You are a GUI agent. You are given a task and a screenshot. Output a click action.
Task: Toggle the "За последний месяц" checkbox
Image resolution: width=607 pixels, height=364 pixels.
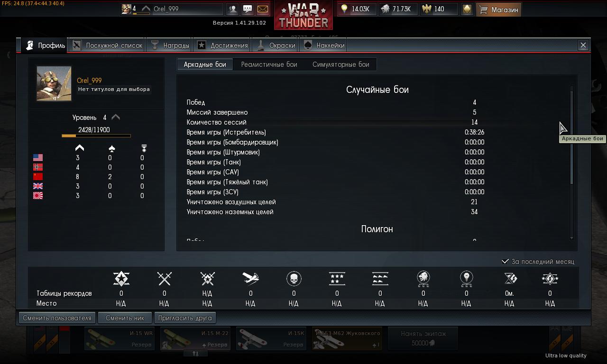click(x=506, y=262)
